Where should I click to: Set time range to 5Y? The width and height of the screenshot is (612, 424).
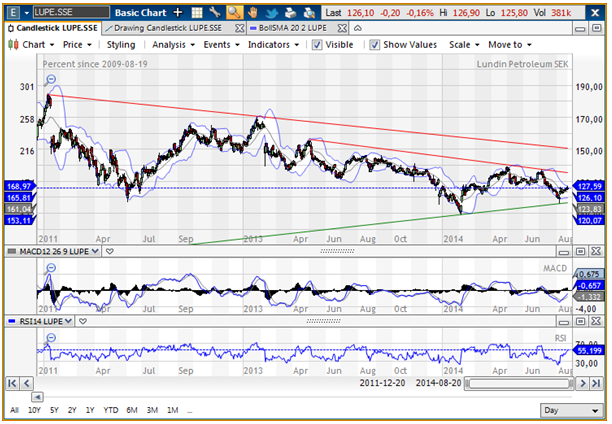(x=54, y=411)
